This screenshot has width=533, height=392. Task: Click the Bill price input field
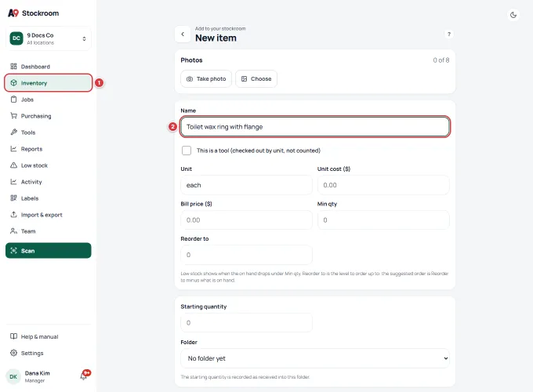pos(246,220)
